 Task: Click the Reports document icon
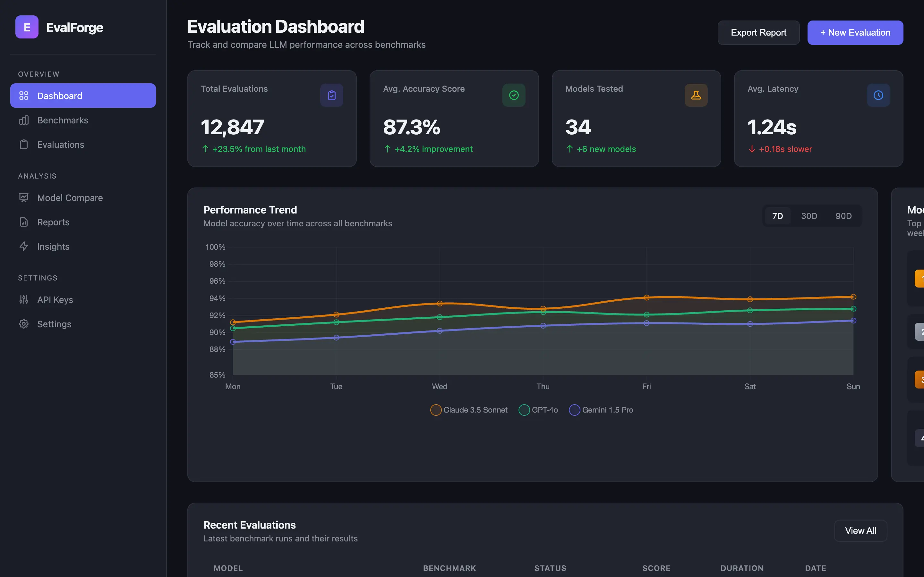click(x=24, y=222)
